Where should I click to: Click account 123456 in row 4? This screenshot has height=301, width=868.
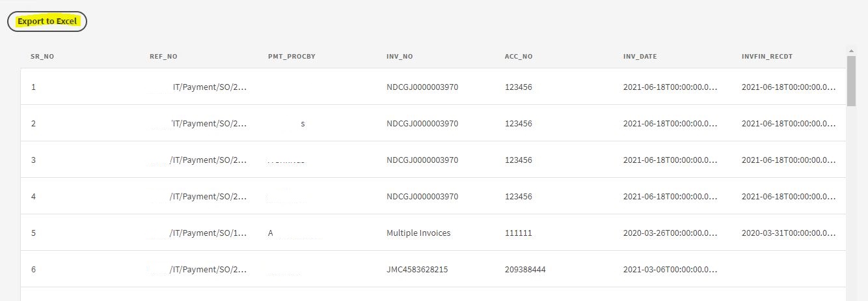click(519, 196)
